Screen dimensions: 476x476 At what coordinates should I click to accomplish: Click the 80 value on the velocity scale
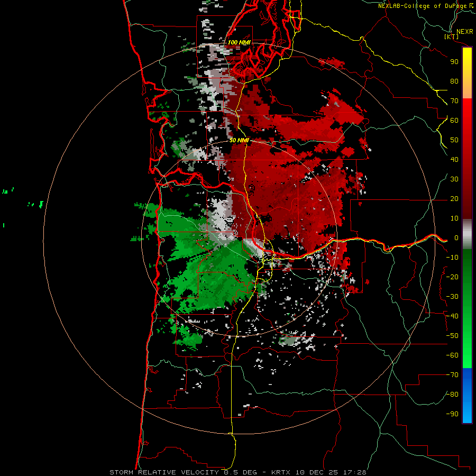point(454,81)
